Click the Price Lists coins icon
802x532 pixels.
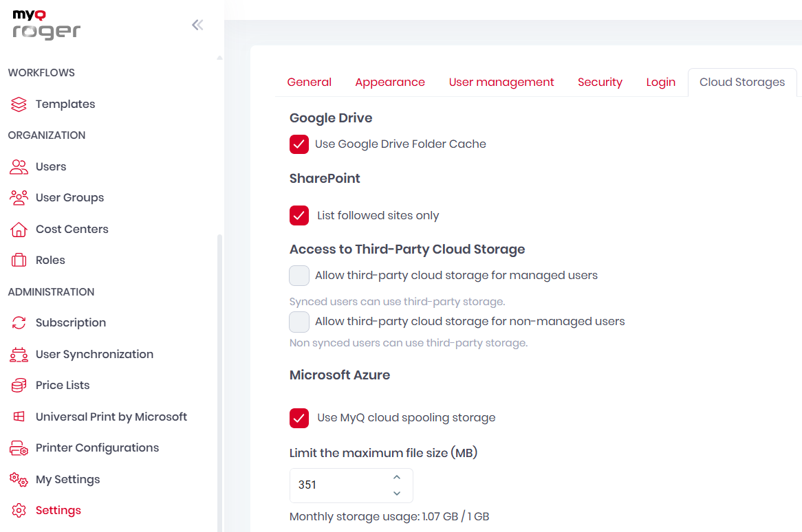tap(19, 386)
